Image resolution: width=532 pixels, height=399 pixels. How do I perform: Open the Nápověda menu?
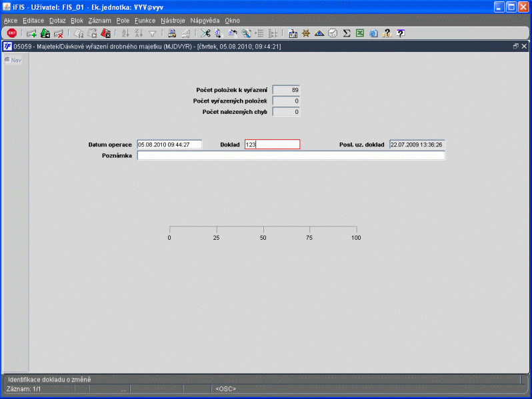(x=205, y=21)
